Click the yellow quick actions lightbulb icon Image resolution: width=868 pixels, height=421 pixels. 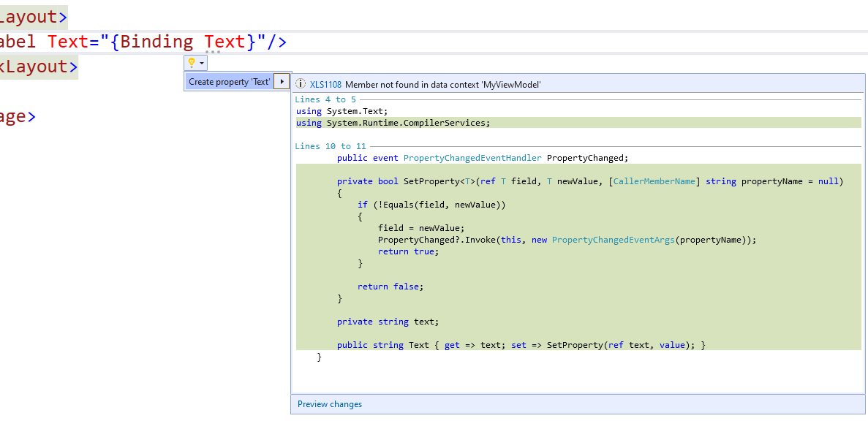tap(192, 64)
